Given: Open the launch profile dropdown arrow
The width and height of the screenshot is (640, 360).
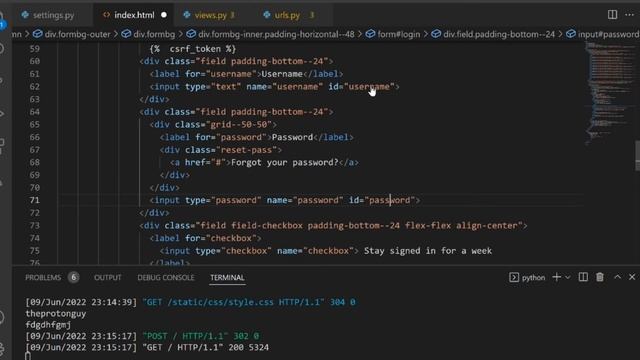Looking at the screenshot, I should pos(568,278).
